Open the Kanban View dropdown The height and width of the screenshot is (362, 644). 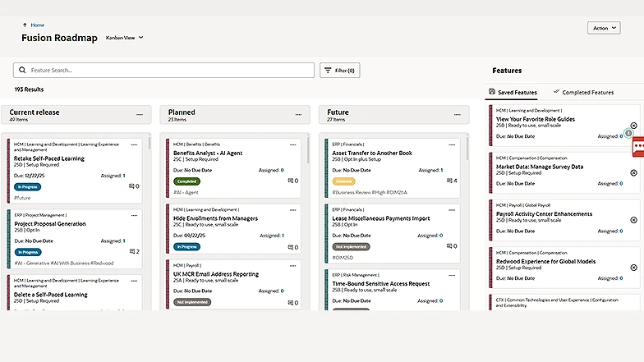coord(124,38)
